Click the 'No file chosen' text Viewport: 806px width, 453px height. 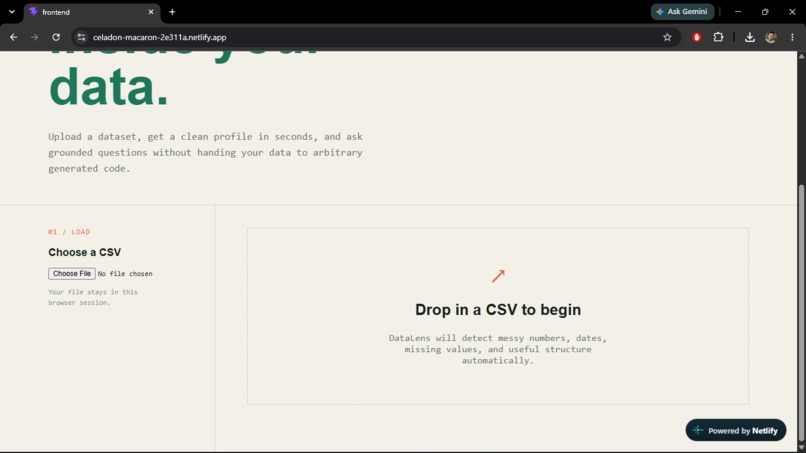(x=125, y=274)
